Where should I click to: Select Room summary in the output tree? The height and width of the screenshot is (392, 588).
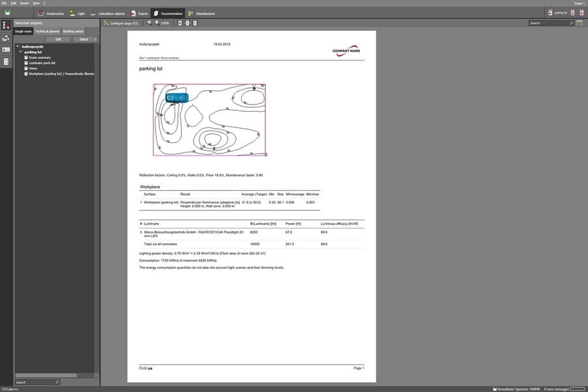point(40,57)
